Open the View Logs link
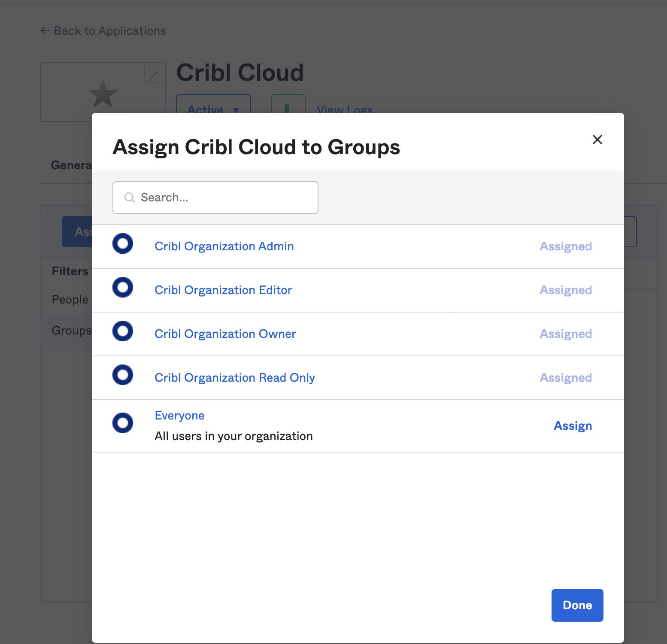667x644 pixels. coord(344,110)
